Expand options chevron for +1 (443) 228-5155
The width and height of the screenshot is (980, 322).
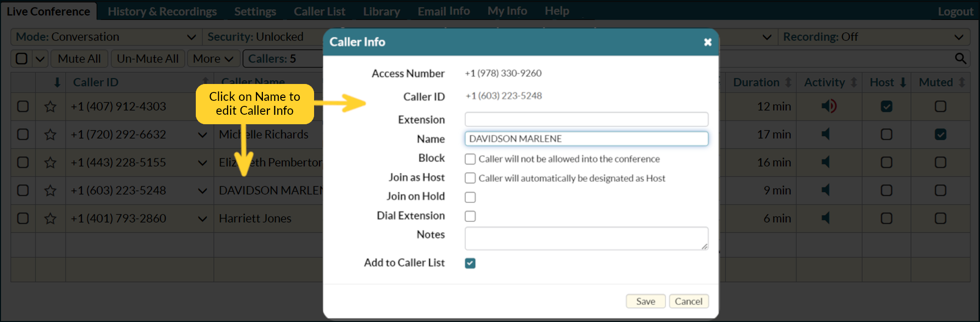click(202, 162)
